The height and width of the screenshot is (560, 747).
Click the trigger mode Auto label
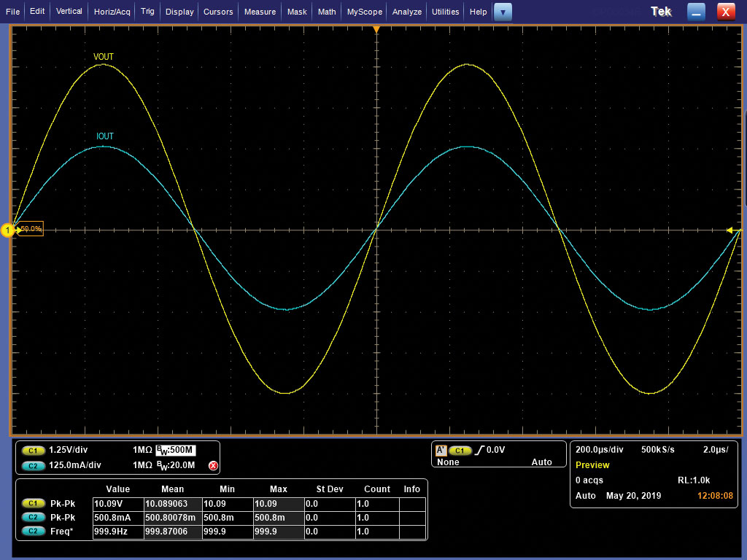click(542, 462)
